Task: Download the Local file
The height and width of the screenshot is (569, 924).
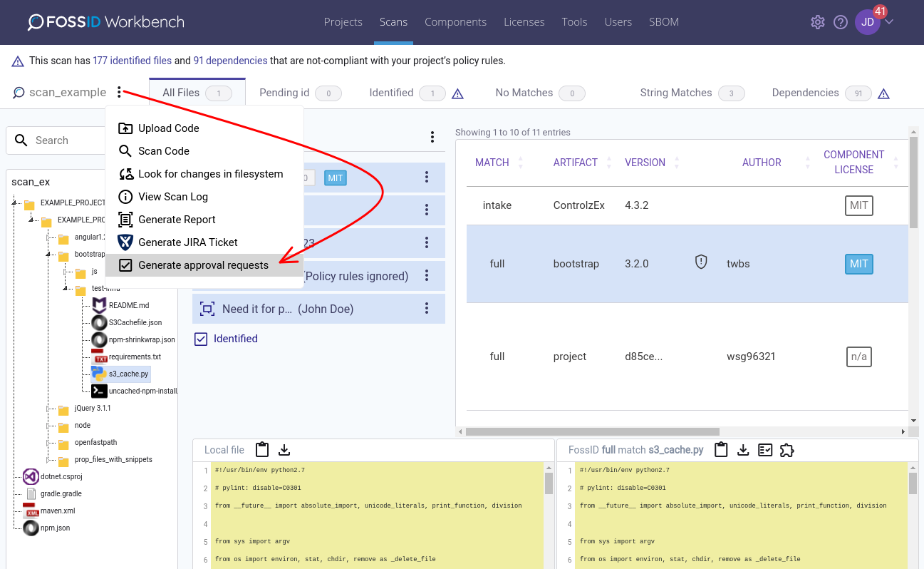Action: click(x=284, y=450)
